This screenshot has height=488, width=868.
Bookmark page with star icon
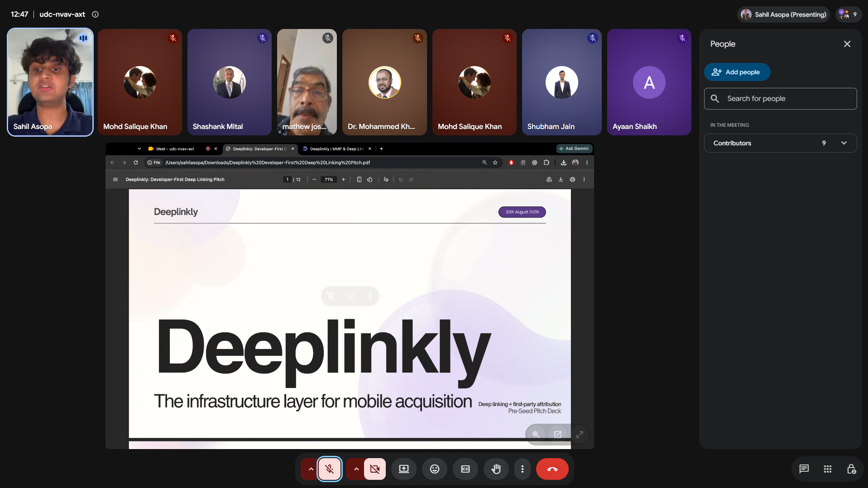(495, 163)
